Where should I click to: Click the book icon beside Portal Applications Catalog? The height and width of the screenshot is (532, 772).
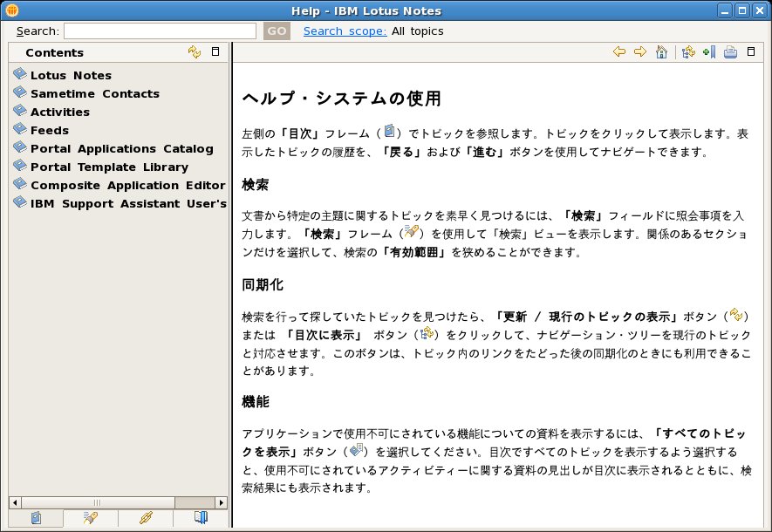coord(20,147)
